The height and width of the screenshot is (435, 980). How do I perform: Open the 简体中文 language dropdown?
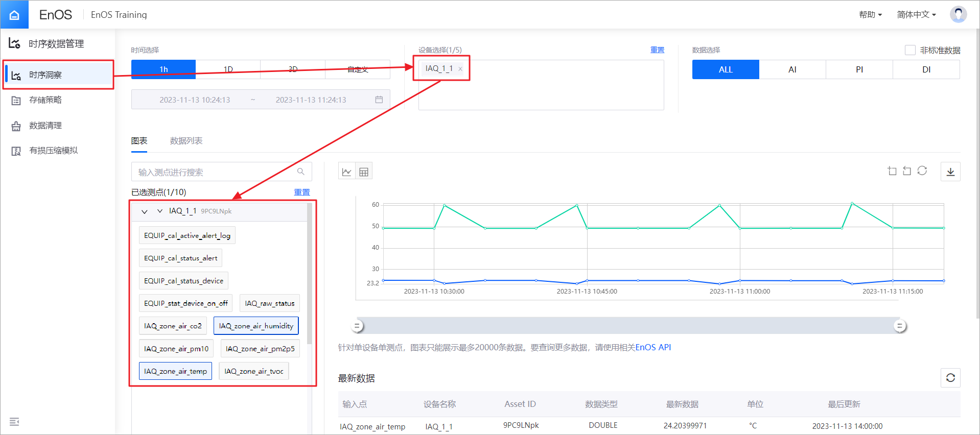pyautogui.click(x=916, y=15)
